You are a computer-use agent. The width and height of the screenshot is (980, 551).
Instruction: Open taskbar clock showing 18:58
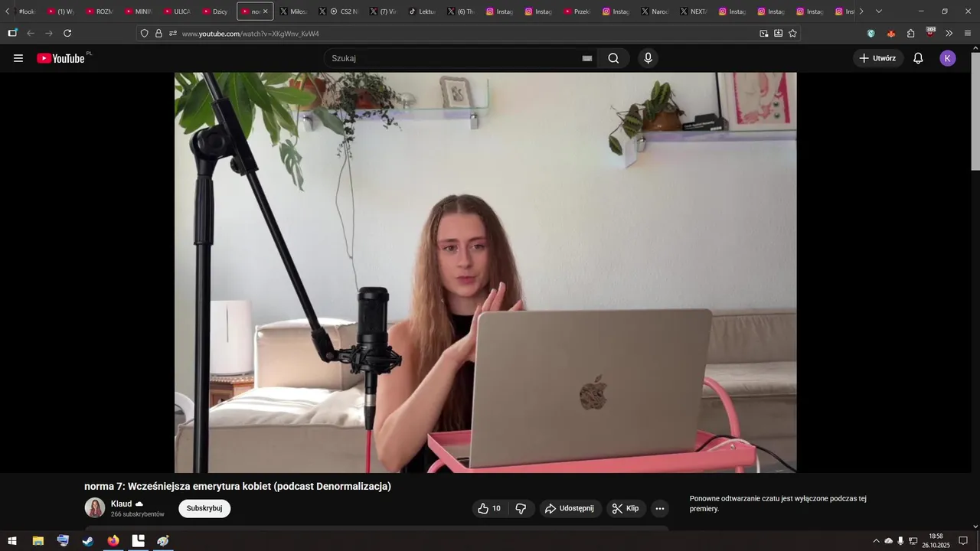[936, 541]
